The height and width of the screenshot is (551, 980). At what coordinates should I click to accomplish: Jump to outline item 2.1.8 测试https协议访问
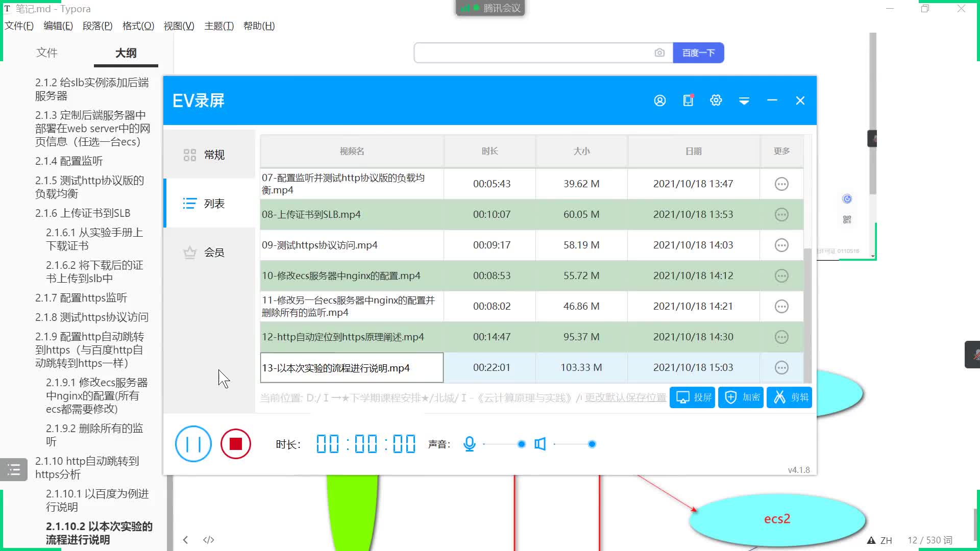pyautogui.click(x=92, y=317)
